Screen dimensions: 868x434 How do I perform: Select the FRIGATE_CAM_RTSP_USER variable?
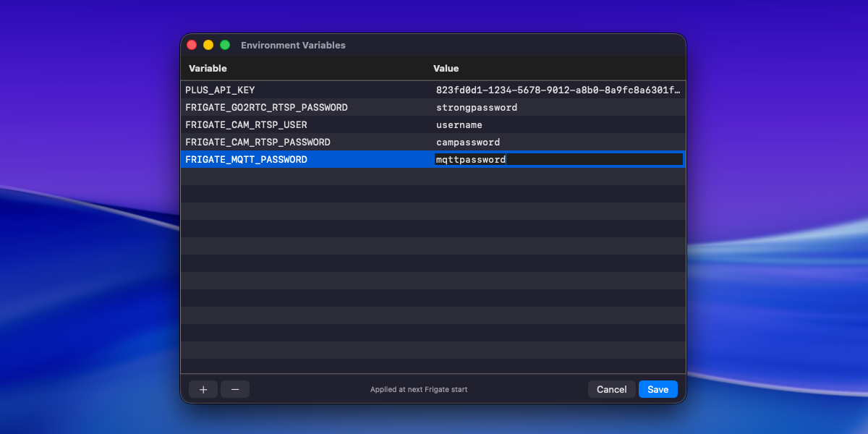pos(246,124)
